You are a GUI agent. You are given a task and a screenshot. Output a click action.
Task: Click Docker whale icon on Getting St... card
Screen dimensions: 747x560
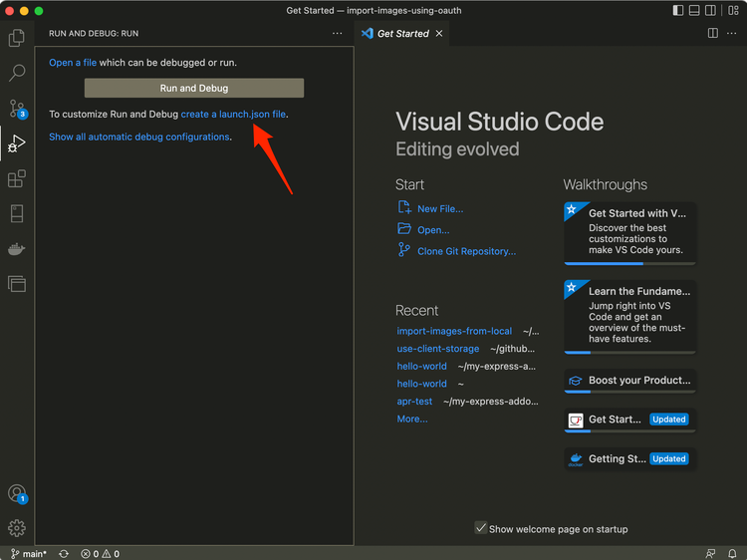click(576, 459)
